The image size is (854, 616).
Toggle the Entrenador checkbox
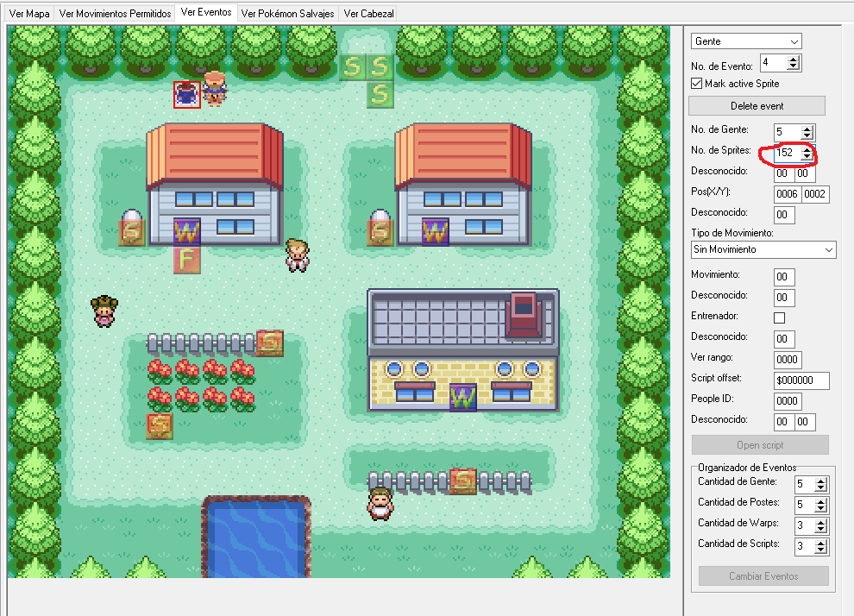[x=780, y=317]
